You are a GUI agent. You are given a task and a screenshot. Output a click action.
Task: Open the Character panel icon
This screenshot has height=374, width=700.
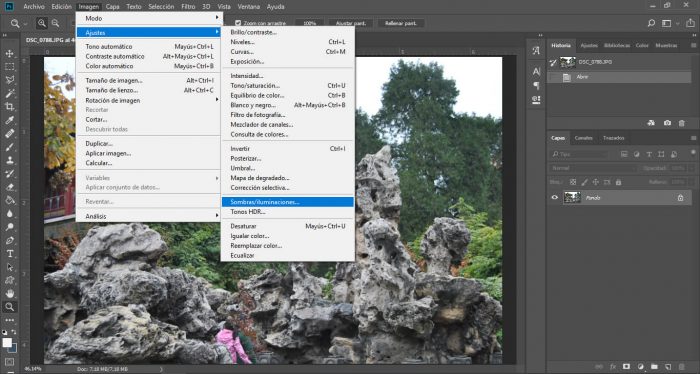coord(536,71)
